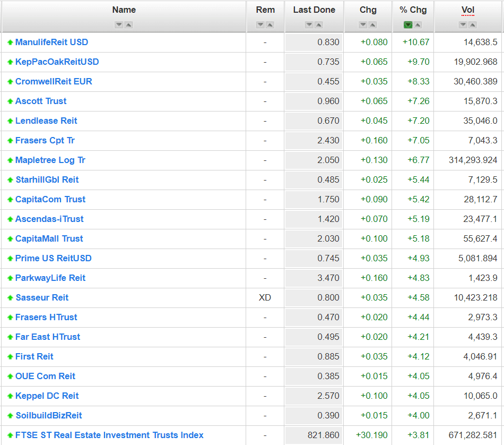The image size is (504, 445).
Task: Click up-arrow icon beside First Reit
Action: tap(10, 357)
